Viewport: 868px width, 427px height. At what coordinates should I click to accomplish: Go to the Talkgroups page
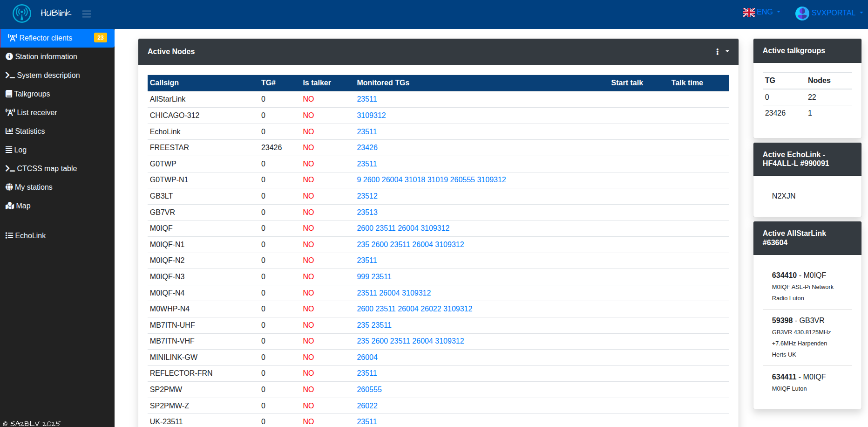(32, 94)
